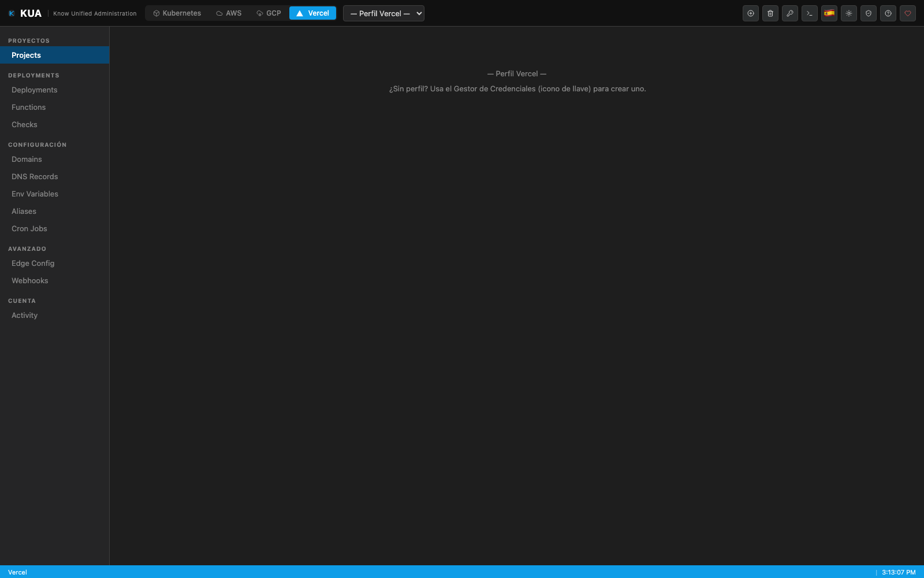Click the shield security icon
This screenshot has width=924, height=578.
(x=869, y=13)
